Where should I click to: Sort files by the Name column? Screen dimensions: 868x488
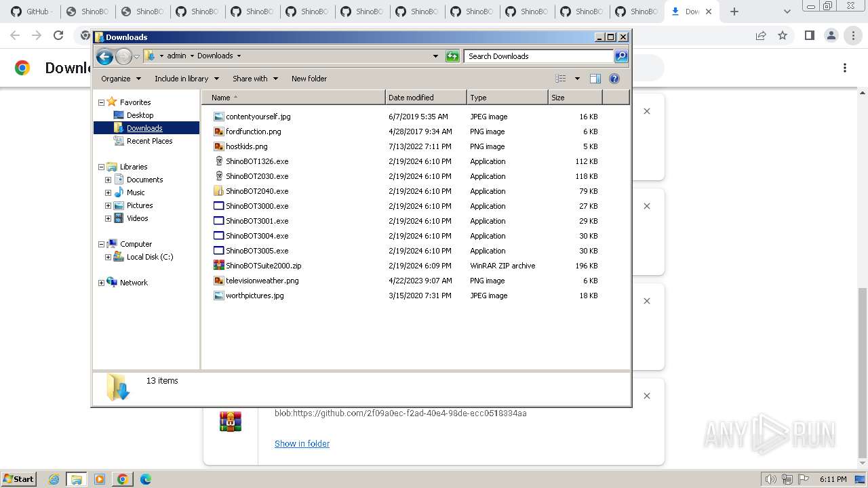[294, 98]
